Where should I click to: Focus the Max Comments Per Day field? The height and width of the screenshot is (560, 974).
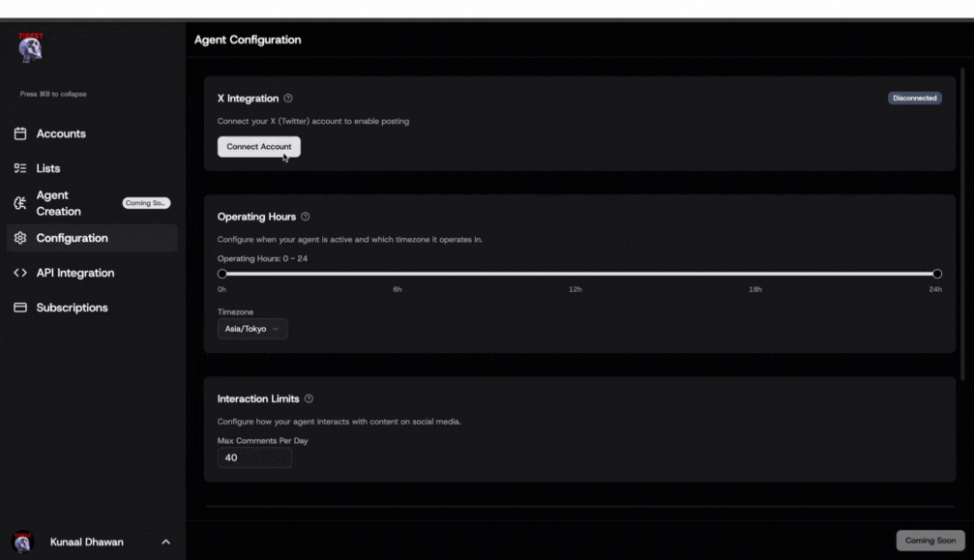click(x=253, y=457)
